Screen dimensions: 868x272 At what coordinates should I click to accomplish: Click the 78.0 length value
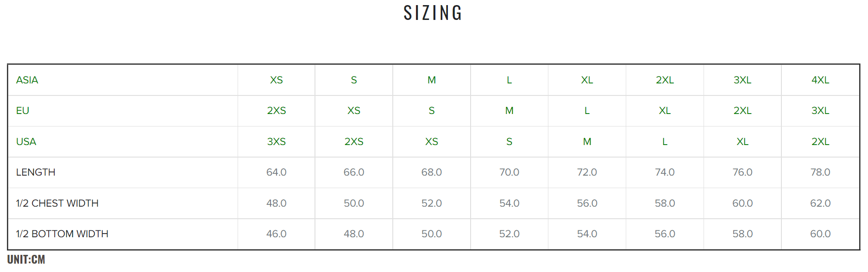(x=820, y=172)
